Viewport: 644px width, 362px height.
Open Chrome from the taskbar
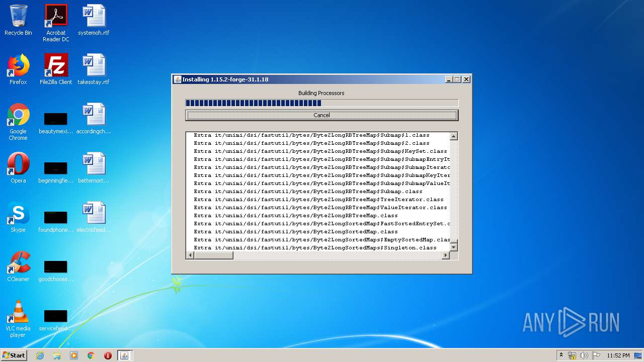[91, 355]
